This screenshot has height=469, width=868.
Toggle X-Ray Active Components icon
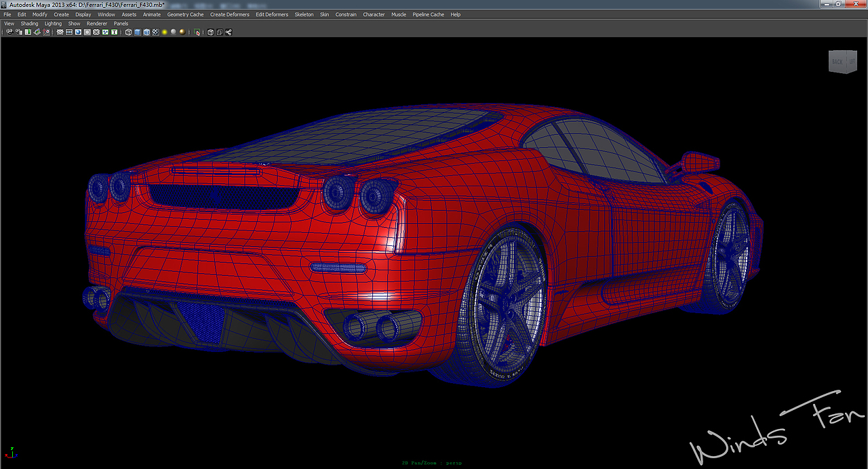tap(220, 32)
